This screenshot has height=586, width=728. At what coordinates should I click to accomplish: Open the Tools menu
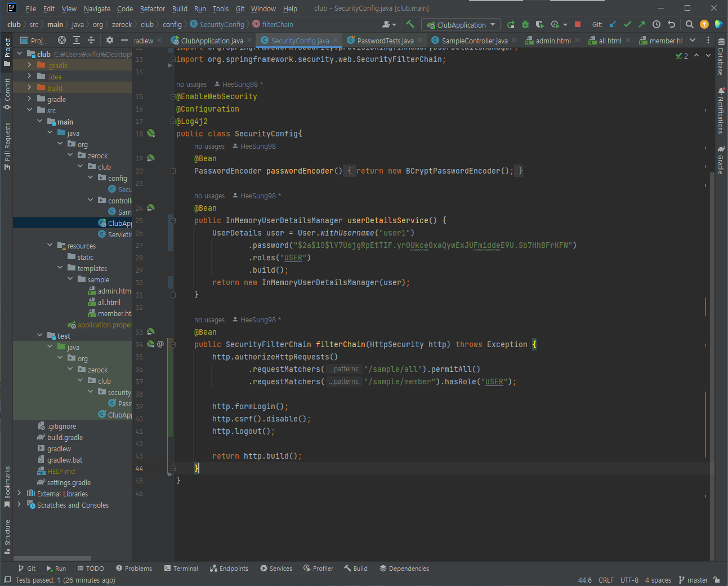220,8
